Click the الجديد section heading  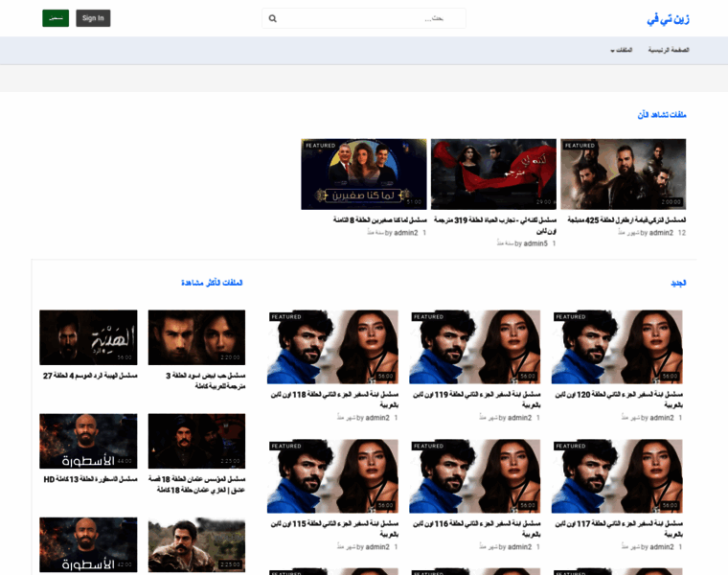(677, 284)
